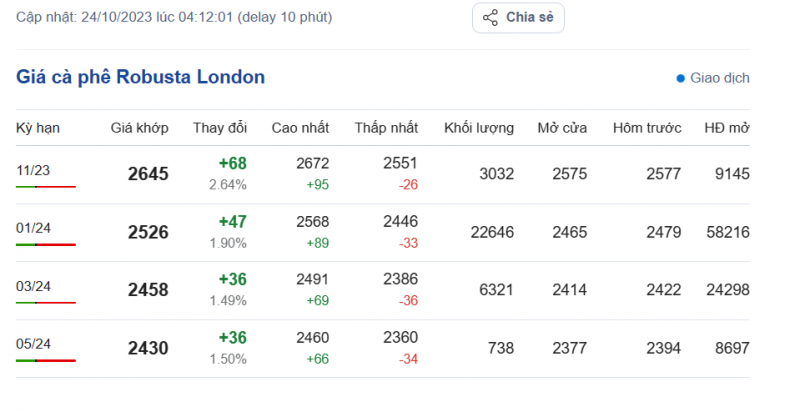Click the share icon beside Chia sẻ

(490, 18)
